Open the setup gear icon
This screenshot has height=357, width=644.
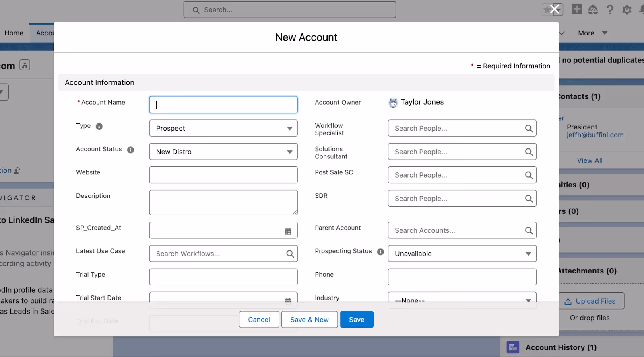click(x=627, y=10)
